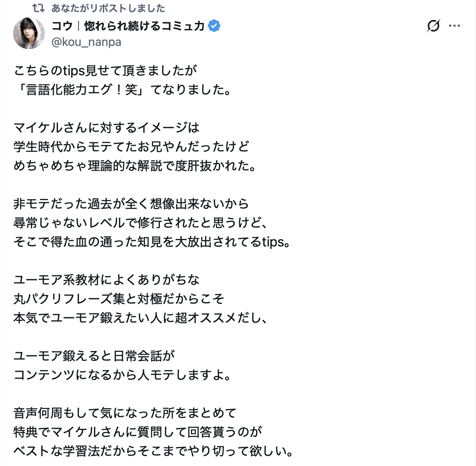Open the profile picture of コウ
The image size is (476, 466).
tap(29, 33)
